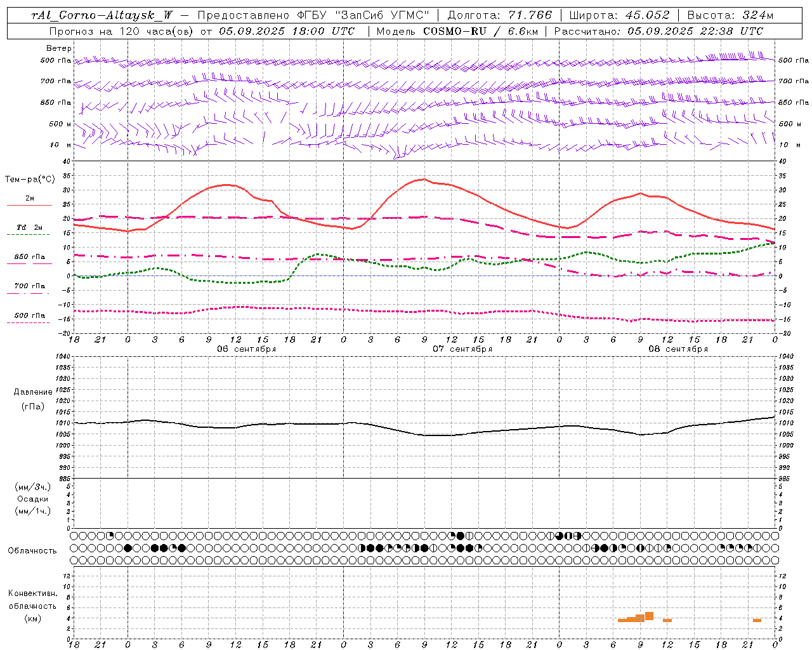Click the 08 сентября date label
Viewport: 812px width, 650px height.
tap(678, 348)
